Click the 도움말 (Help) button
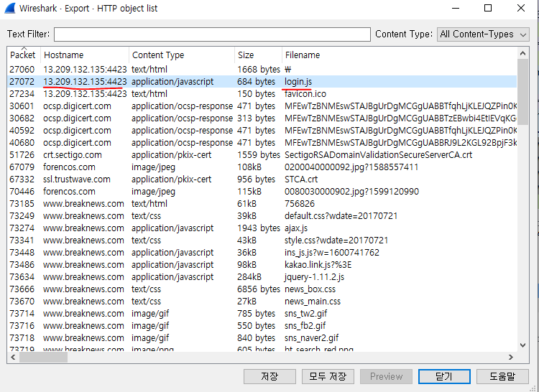 click(502, 376)
